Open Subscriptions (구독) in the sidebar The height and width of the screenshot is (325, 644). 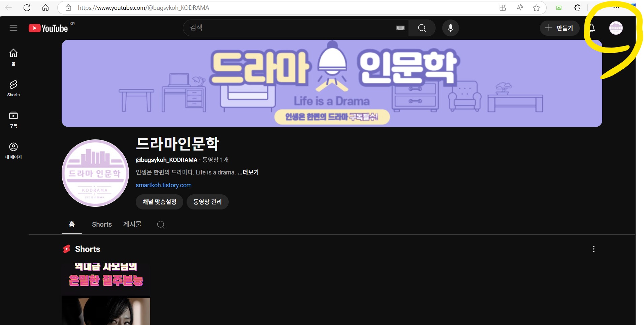(x=13, y=120)
